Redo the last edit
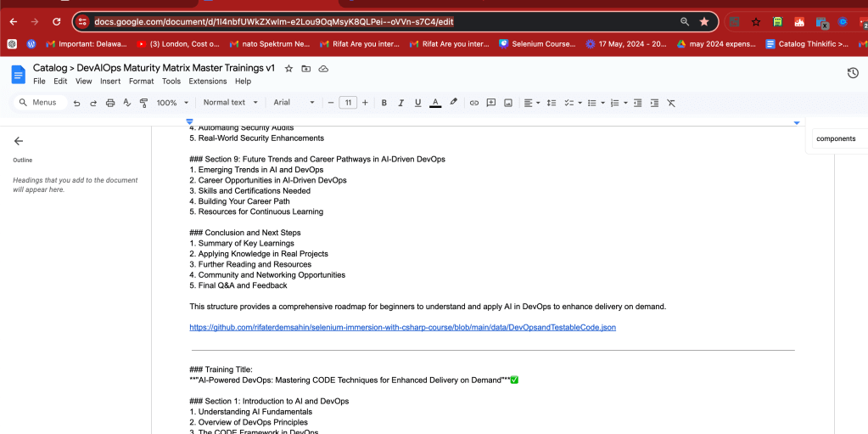868x434 pixels. tap(93, 103)
